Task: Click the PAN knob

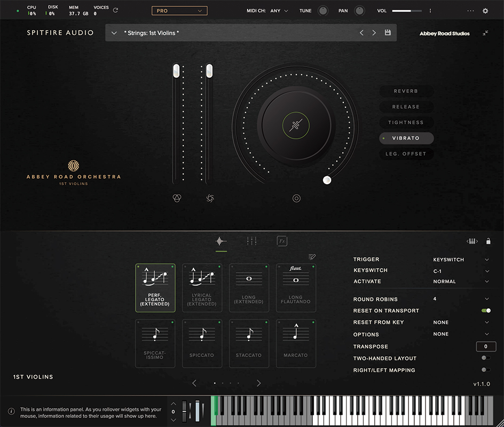Action: [359, 11]
